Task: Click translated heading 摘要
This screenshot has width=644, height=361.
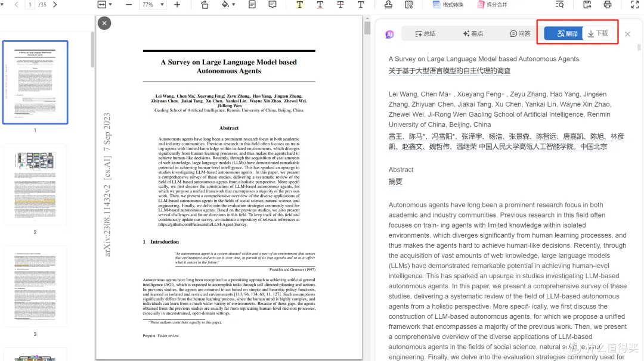Action: (395, 181)
